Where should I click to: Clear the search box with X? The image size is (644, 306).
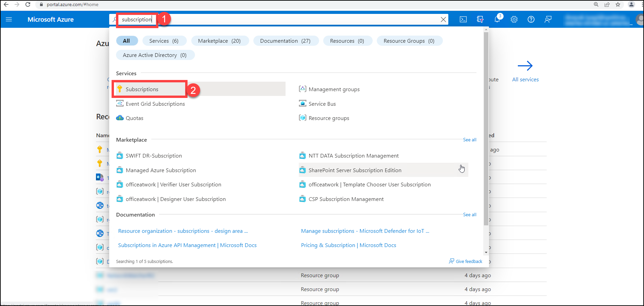(443, 20)
